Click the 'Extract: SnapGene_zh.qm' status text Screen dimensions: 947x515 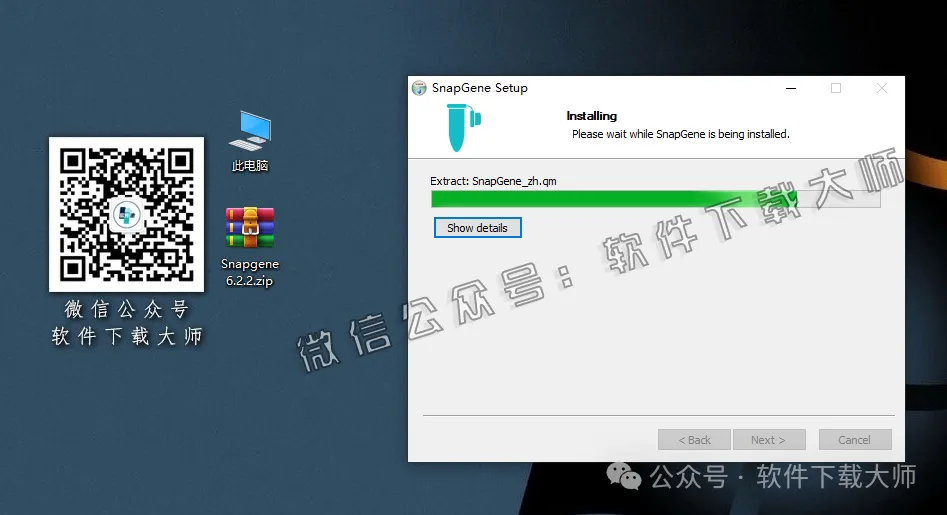pyautogui.click(x=493, y=181)
